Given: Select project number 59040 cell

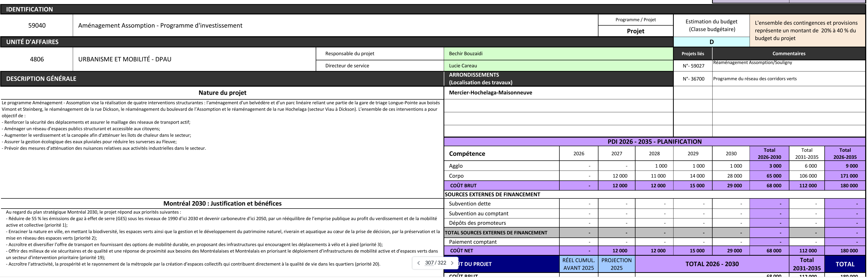Looking at the screenshot, I should (x=37, y=26).
